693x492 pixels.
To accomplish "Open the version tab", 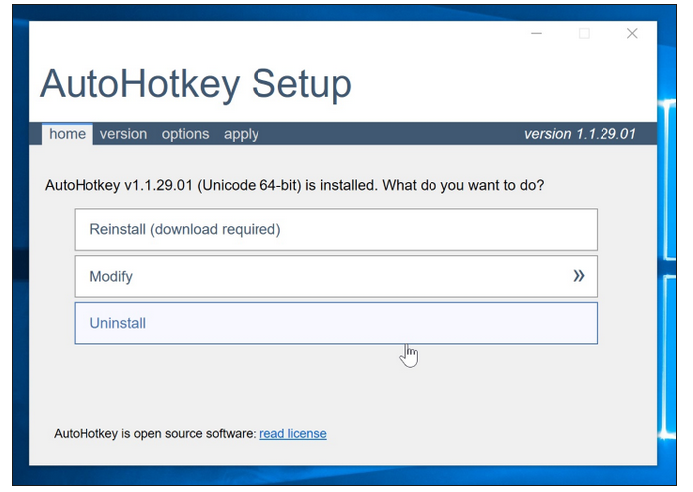I will point(123,134).
